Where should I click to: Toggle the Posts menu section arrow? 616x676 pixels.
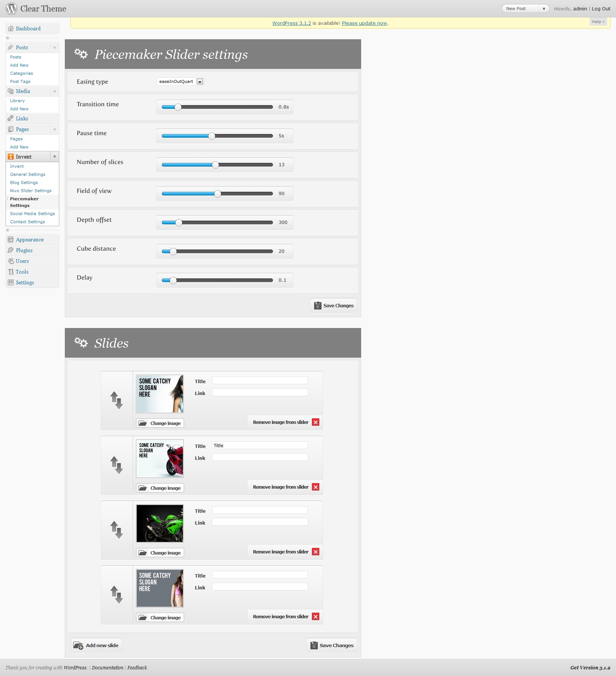(54, 47)
